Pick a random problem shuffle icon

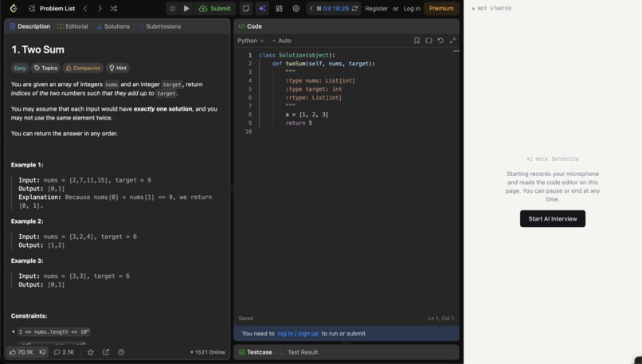pyautogui.click(x=113, y=8)
